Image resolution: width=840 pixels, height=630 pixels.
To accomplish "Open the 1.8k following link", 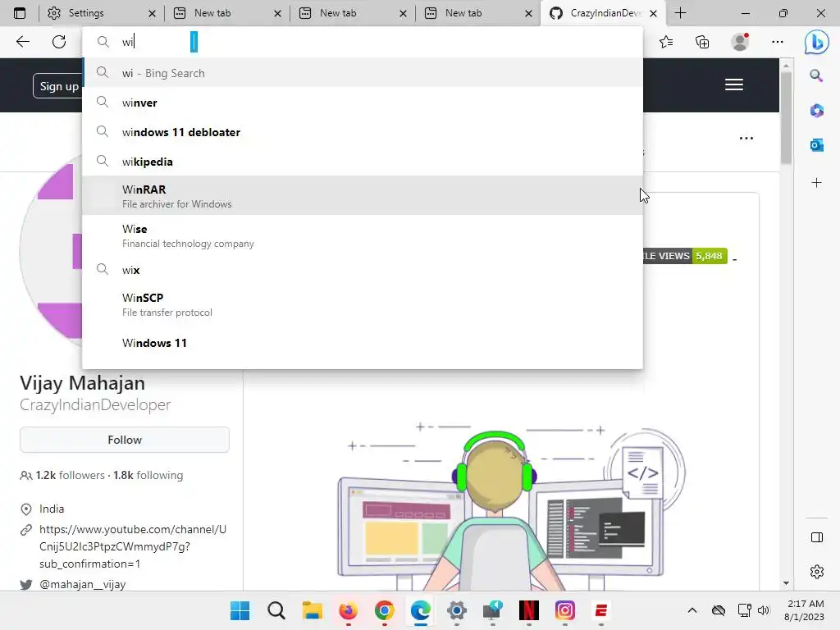I will click(x=148, y=475).
